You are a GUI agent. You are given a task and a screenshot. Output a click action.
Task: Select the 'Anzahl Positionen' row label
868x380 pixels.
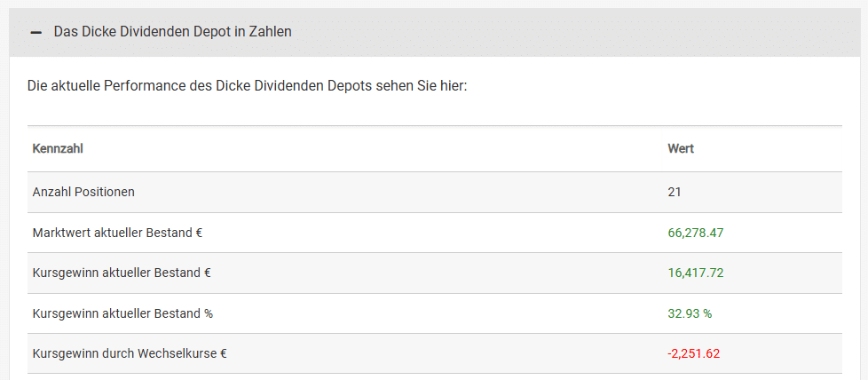[x=83, y=192]
